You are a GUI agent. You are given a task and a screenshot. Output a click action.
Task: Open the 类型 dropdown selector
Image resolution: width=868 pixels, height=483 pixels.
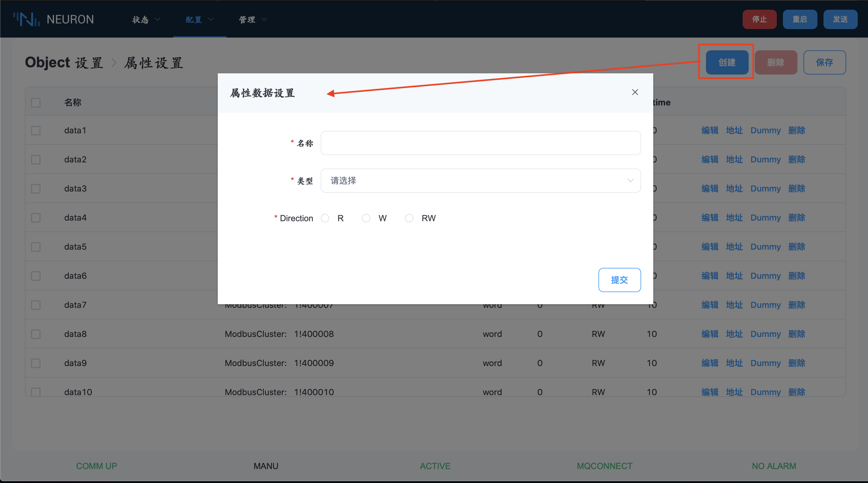[481, 181]
